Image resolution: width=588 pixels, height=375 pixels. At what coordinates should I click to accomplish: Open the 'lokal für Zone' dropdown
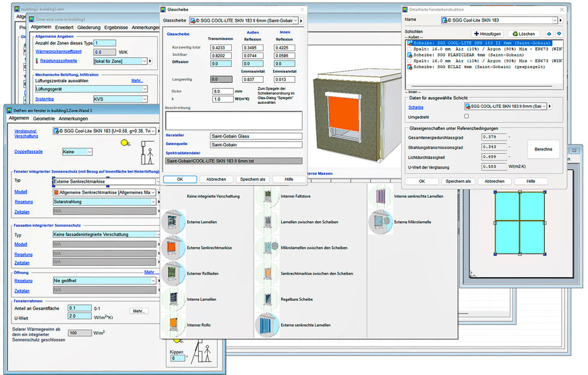click(144, 61)
